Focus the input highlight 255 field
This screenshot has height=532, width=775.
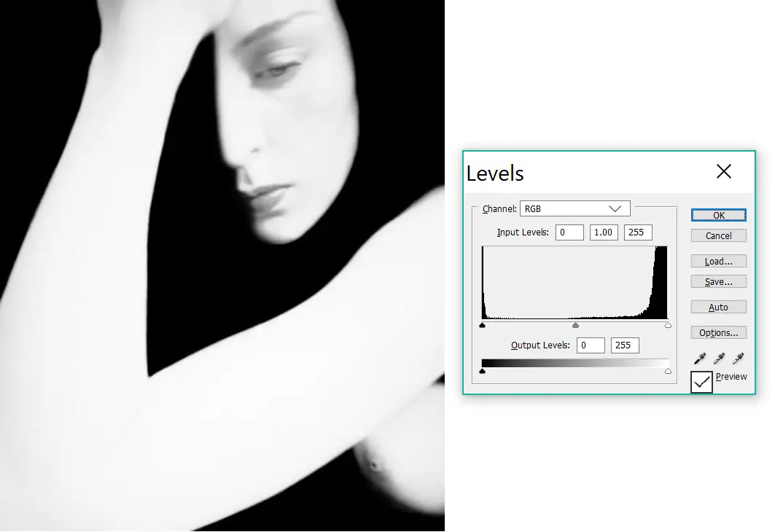638,232
